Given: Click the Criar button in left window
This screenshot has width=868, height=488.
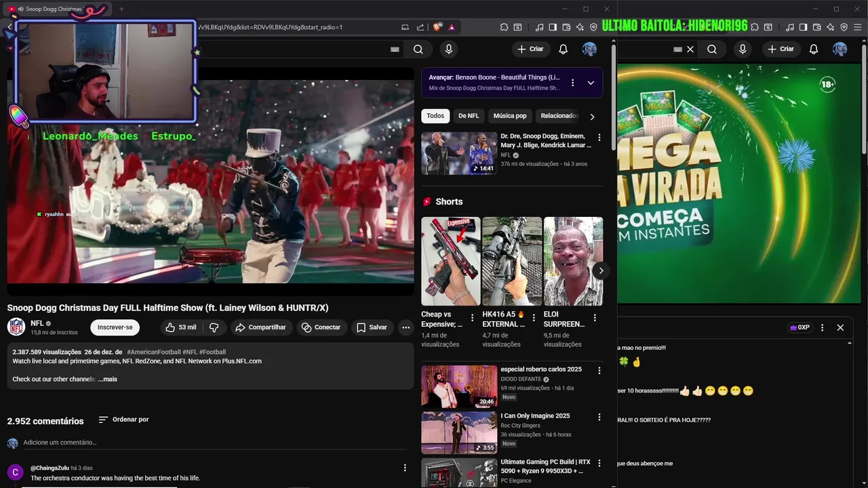Looking at the screenshot, I should (530, 49).
